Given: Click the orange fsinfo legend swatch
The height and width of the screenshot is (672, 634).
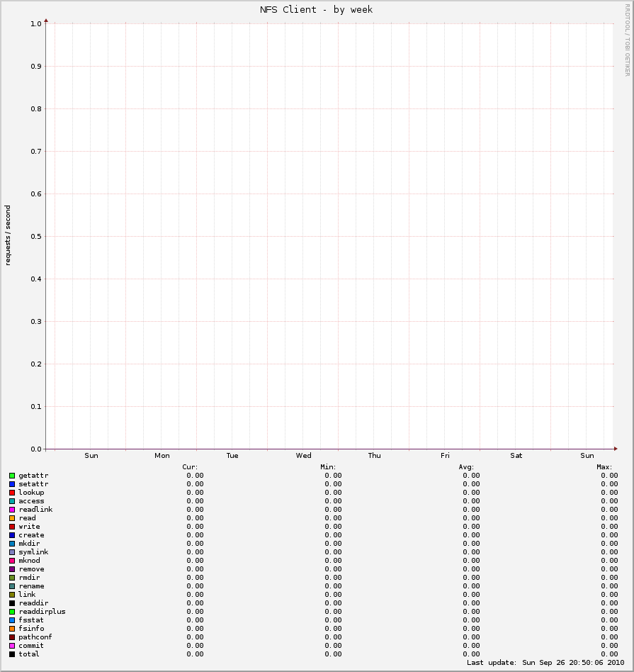Looking at the screenshot, I should click(12, 629).
